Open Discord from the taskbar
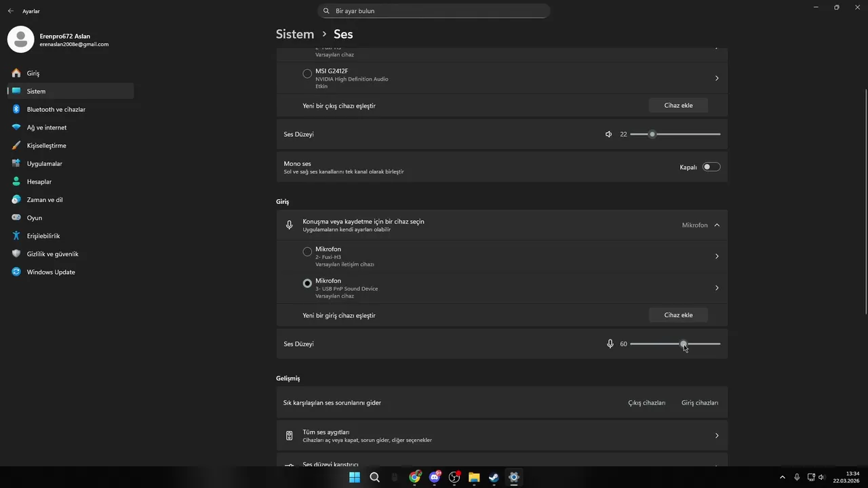Screen dimensions: 868x488 pyautogui.click(x=435, y=477)
